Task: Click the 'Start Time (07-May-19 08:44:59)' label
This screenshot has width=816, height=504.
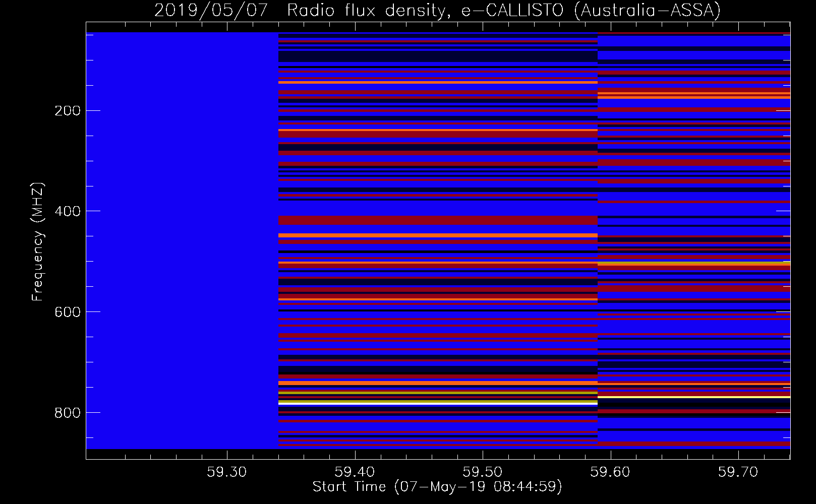Action: [x=437, y=487]
